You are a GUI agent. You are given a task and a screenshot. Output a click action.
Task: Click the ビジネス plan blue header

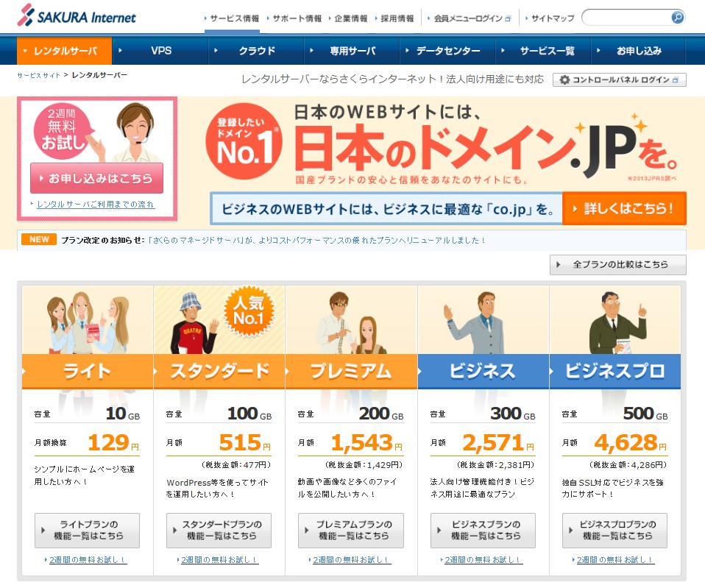tap(483, 372)
